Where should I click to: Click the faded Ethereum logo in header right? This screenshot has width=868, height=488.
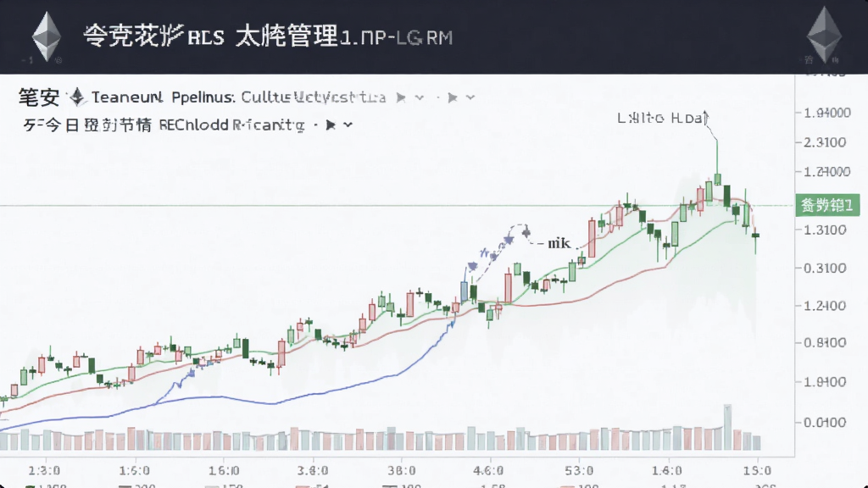pyautogui.click(x=824, y=34)
